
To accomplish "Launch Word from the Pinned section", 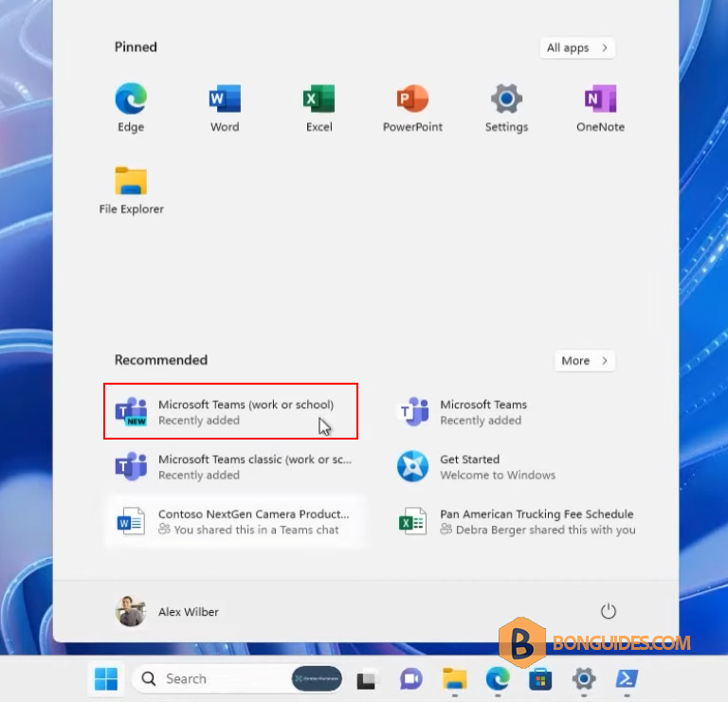I will 225,108.
